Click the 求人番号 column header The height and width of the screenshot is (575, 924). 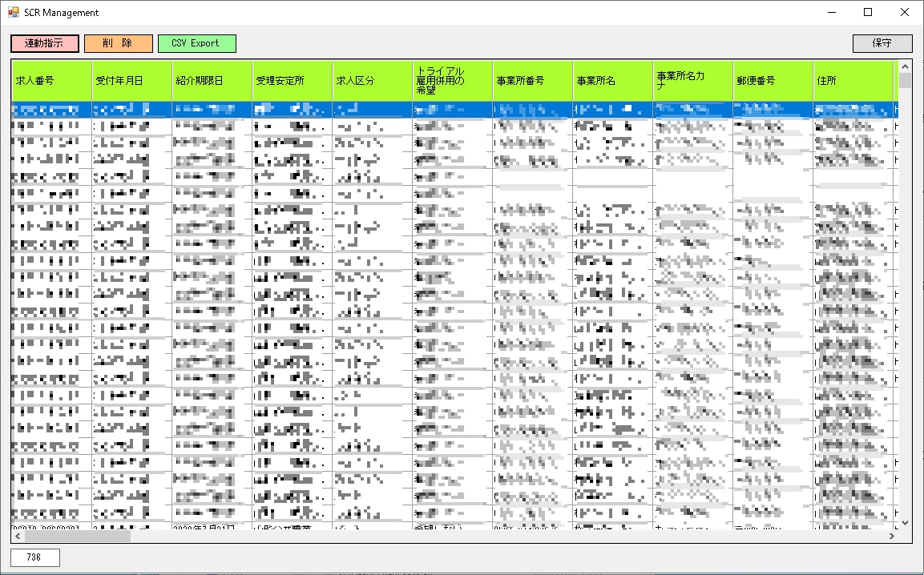click(52, 81)
